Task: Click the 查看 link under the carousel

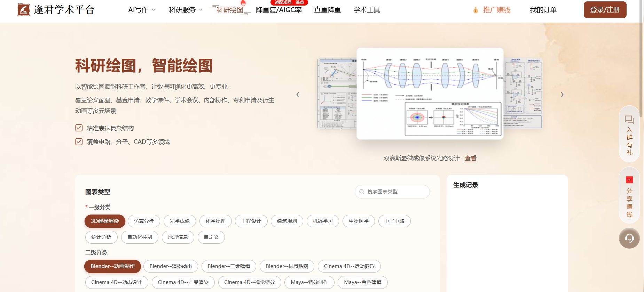Action: (x=470, y=158)
